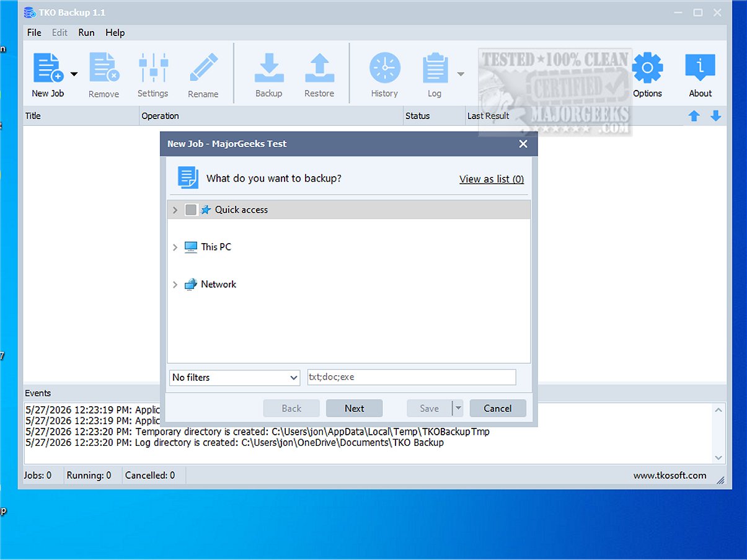The image size is (747, 560).
Task: Open the New Job dropdown arrow
Action: click(x=74, y=74)
